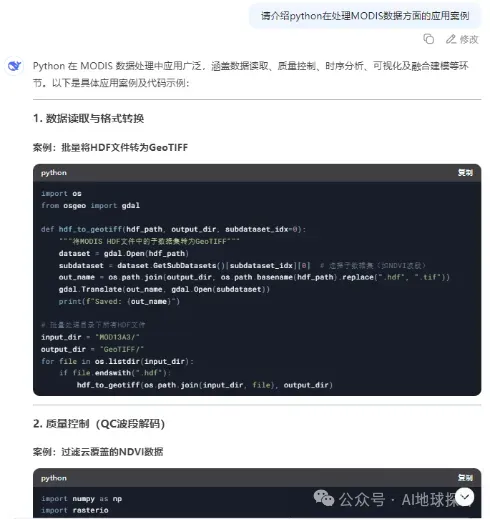The image size is (490, 520).
Task: Click the user question bubble about MODIS
Action: (x=365, y=16)
